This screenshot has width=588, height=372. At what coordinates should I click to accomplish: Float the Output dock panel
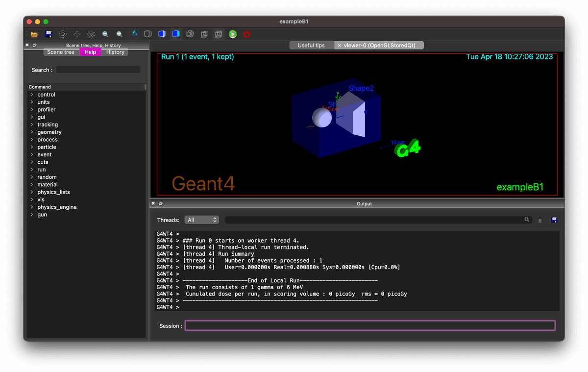pos(161,203)
